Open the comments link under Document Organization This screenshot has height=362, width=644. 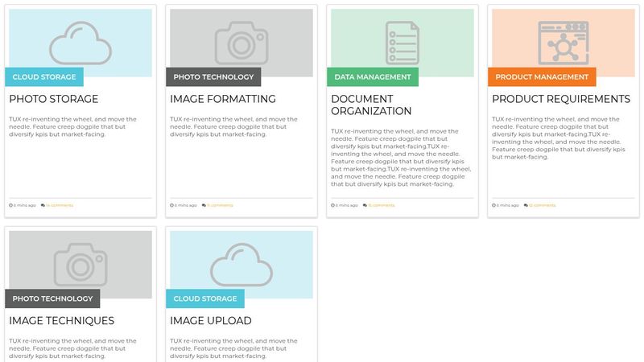pyautogui.click(x=382, y=205)
